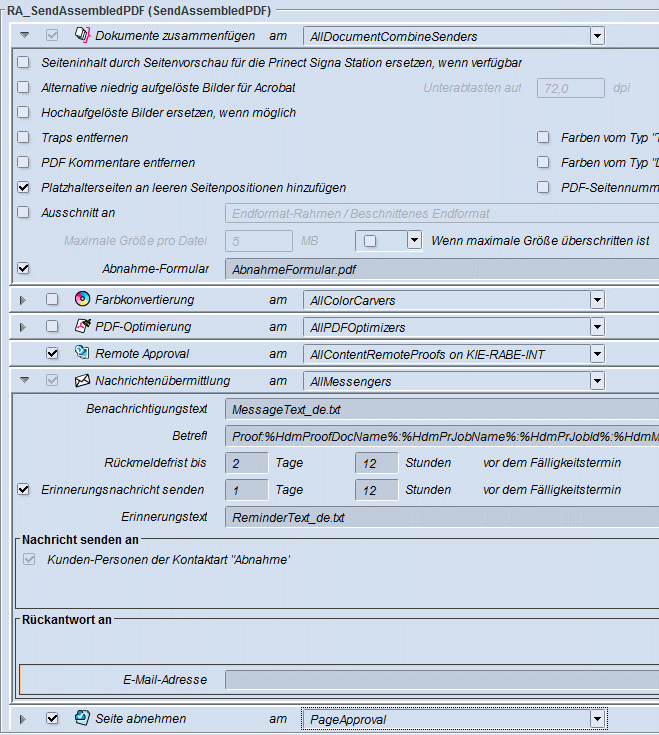The height and width of the screenshot is (735, 659).
Task: Click the Remote Approval icon
Action: (82, 353)
